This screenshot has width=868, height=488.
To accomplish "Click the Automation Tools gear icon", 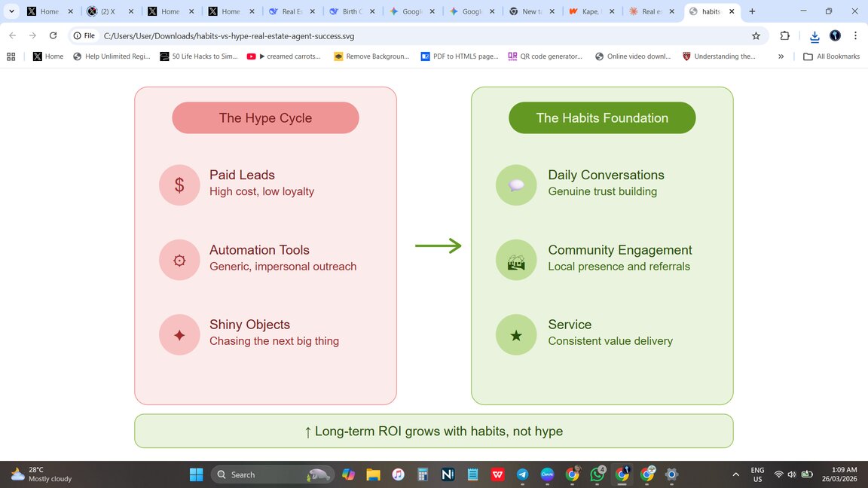I will click(x=179, y=260).
